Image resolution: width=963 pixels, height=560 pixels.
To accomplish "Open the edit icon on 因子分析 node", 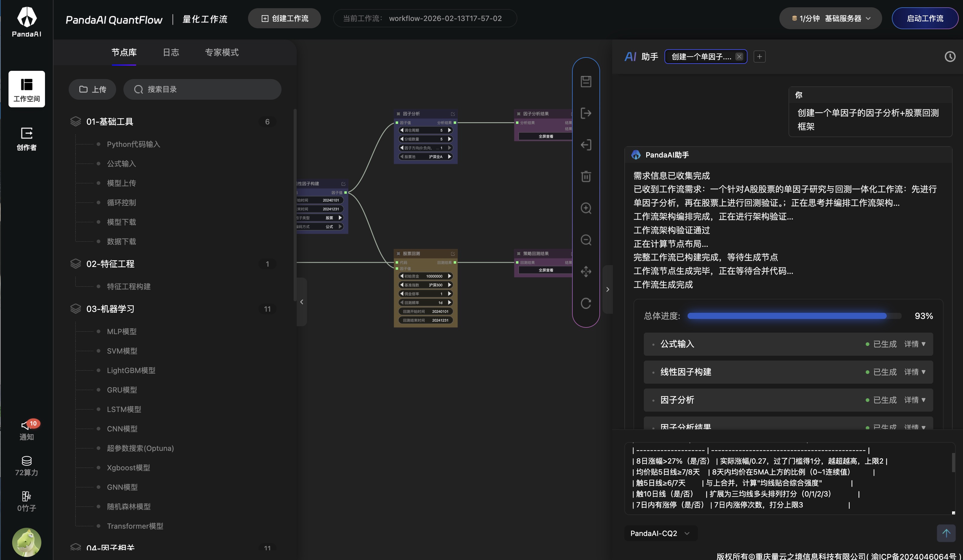I will pos(452,114).
